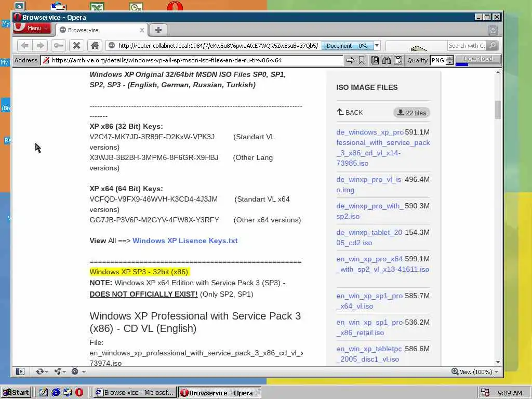532x399 pixels.
Task: Click the V2C47-MK7JD key text
Action: (152, 137)
